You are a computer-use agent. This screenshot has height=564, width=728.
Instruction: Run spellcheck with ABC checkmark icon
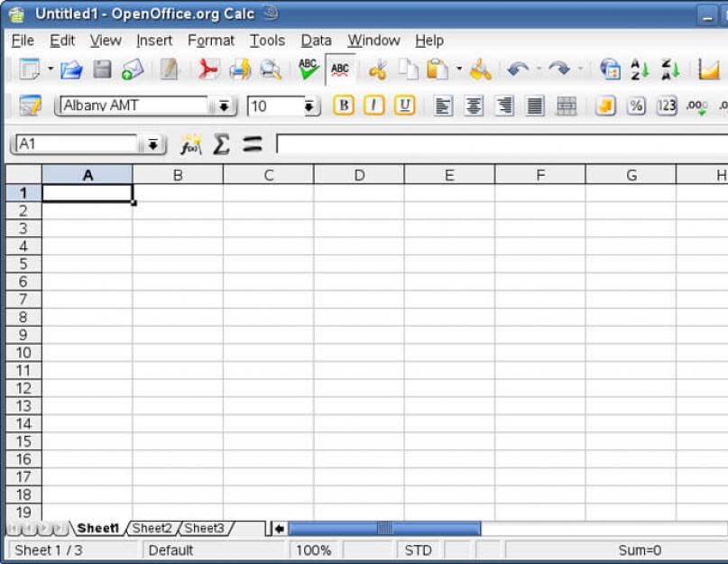(308, 69)
